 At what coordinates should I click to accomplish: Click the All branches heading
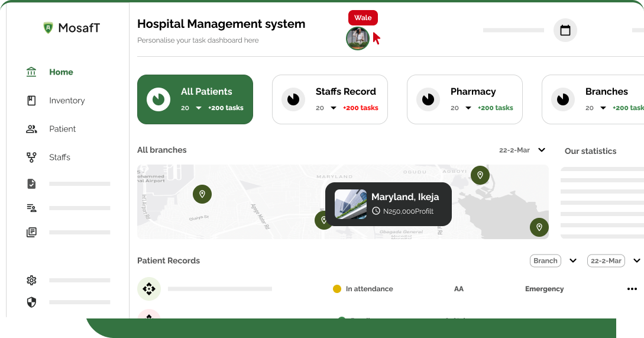[162, 150]
